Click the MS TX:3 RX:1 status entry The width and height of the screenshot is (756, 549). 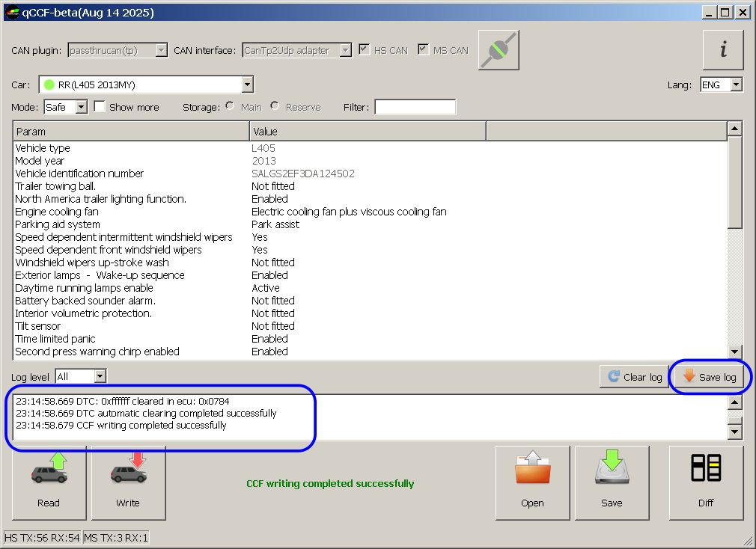(116, 538)
